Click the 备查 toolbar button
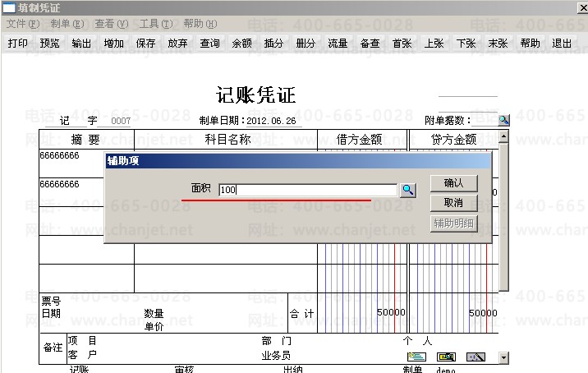The width and height of the screenshot is (588, 373). click(370, 44)
